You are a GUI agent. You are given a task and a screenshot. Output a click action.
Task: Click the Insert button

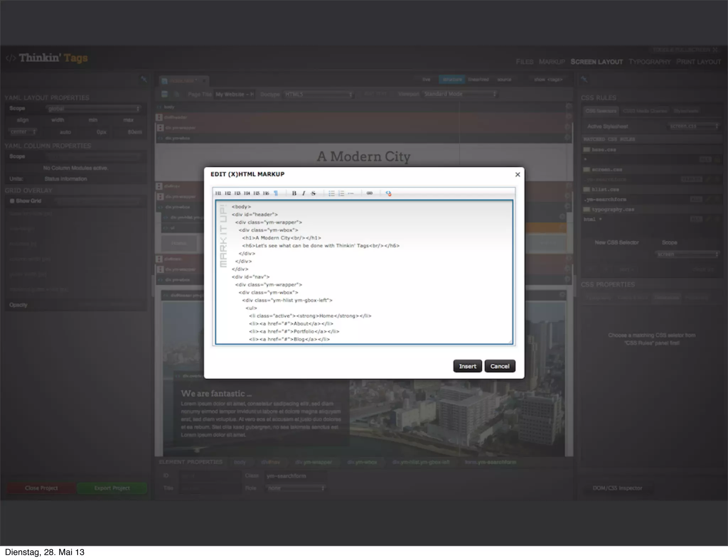click(467, 366)
